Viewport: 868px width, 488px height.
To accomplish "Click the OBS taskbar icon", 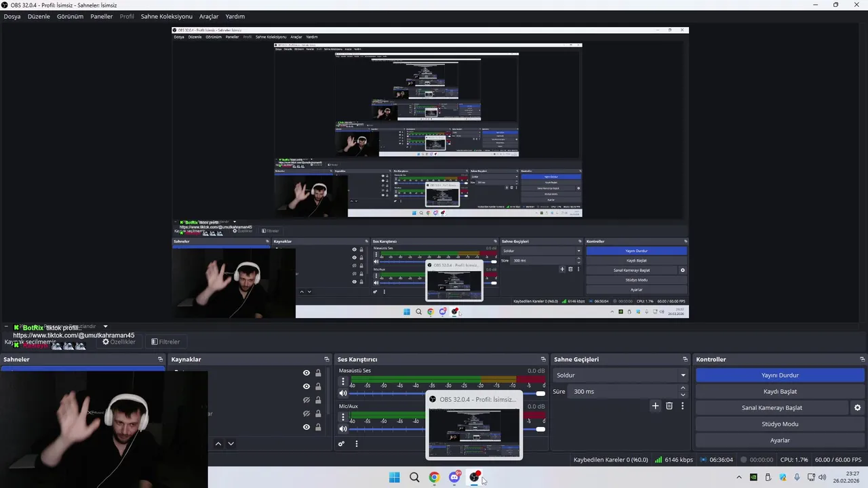I will (x=474, y=477).
